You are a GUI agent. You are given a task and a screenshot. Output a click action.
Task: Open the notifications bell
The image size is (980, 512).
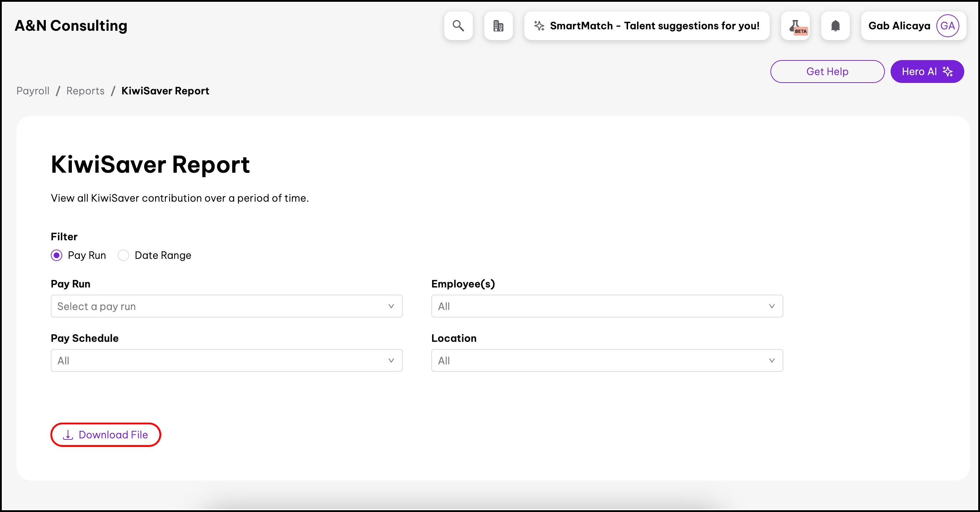pyautogui.click(x=836, y=25)
